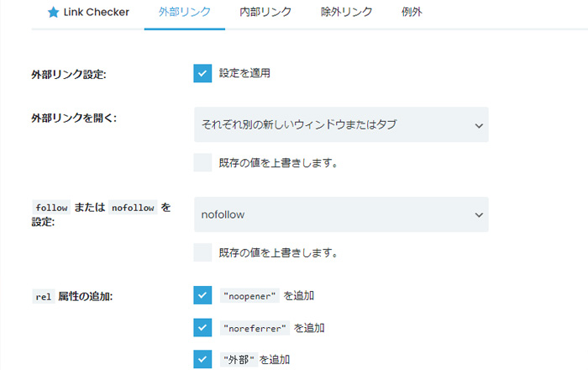Switch to the 外部リンク tab
This screenshot has height=370, width=588.
click(x=185, y=12)
